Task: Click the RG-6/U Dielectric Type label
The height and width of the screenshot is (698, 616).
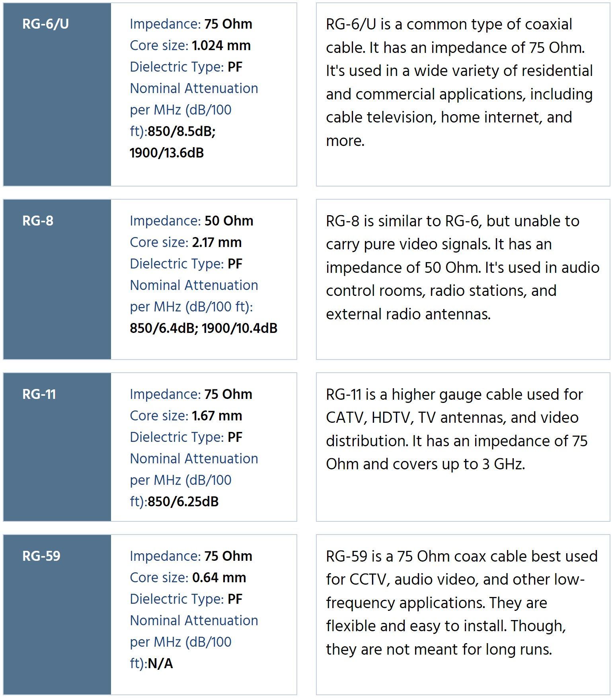Action: coord(177,67)
